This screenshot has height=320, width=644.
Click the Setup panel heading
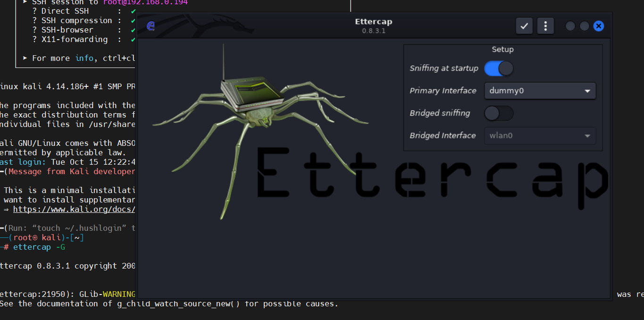[x=502, y=50]
